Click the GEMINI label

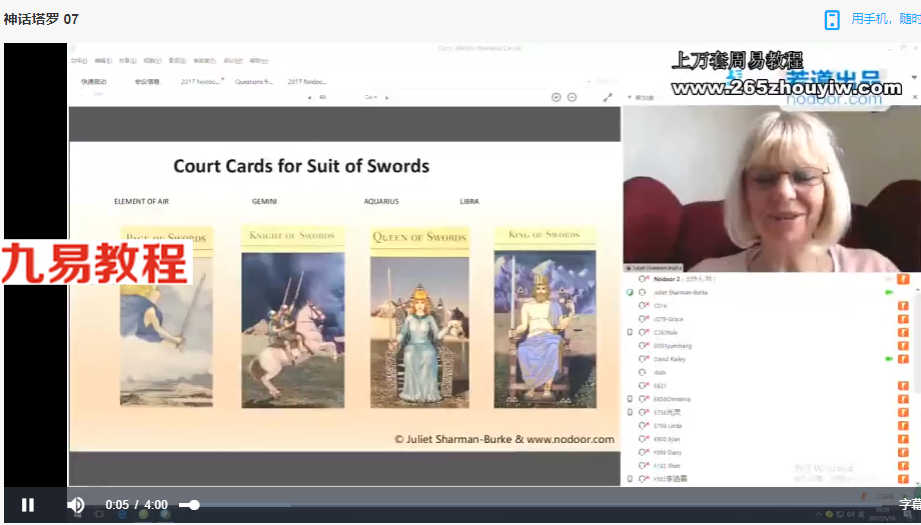click(264, 201)
